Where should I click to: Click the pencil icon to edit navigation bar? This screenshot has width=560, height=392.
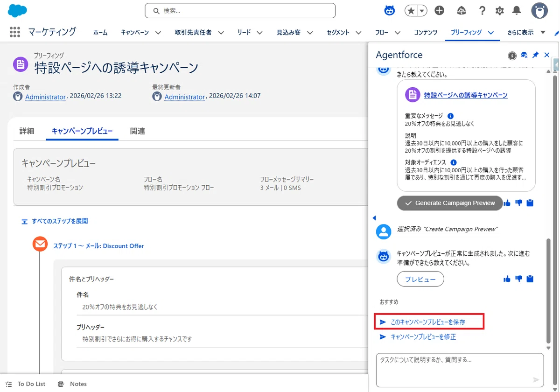tap(556, 33)
